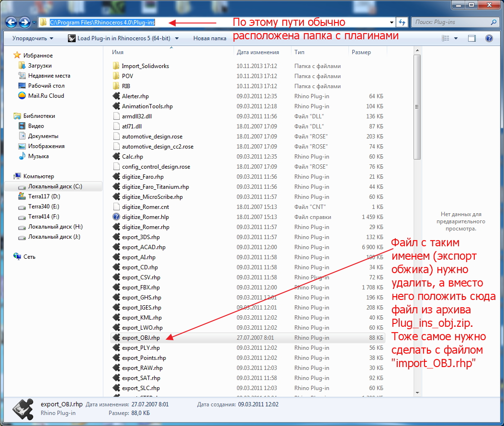Select armdll32.dll file icon

(116, 116)
